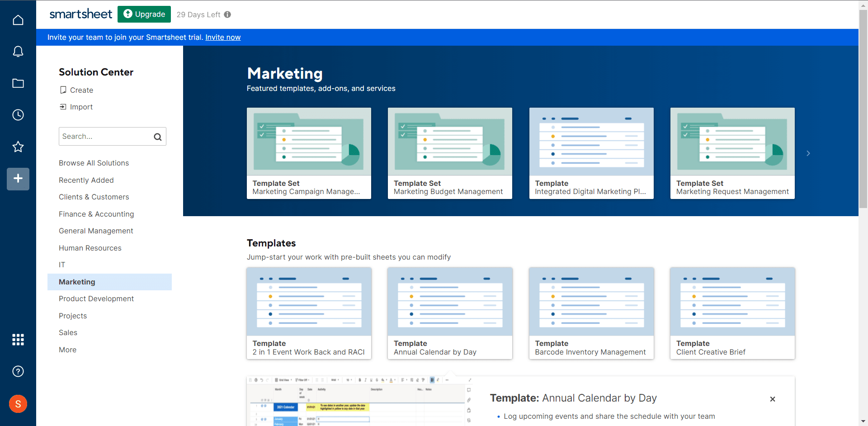Viewport: 868px width, 426px height.
Task: Close the Annual Calendar by Day details panel
Action: [772, 399]
